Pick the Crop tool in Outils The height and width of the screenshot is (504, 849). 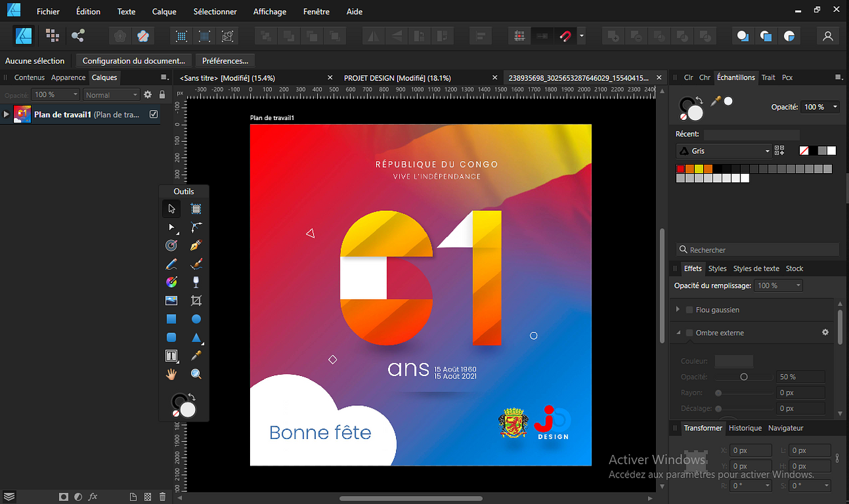[196, 300]
